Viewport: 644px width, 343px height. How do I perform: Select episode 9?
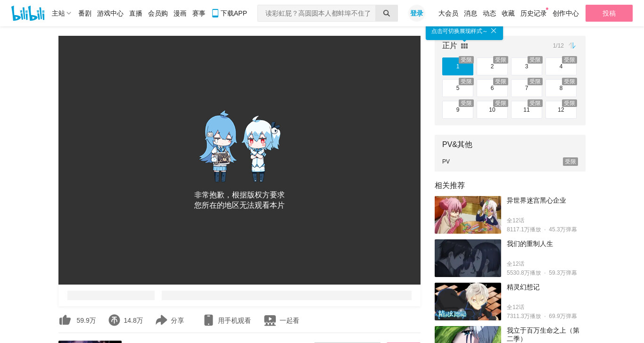click(458, 110)
